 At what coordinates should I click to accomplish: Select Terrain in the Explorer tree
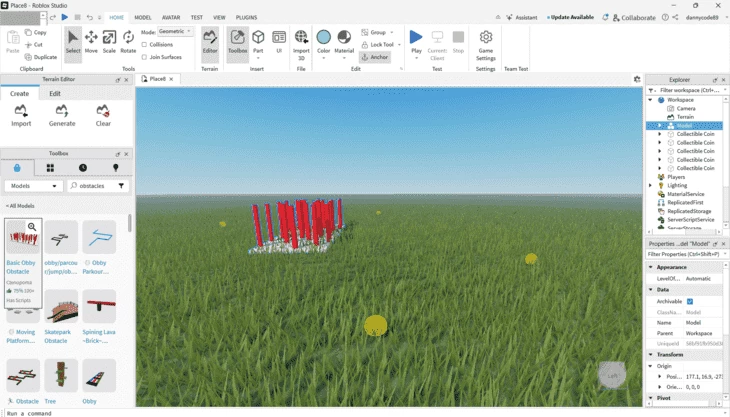coord(685,117)
